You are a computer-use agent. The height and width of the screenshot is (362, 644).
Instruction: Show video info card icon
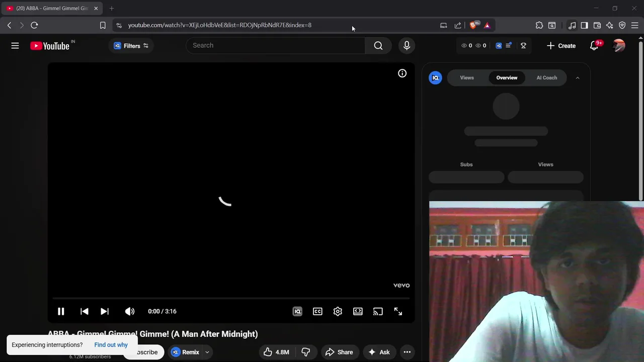(x=402, y=73)
